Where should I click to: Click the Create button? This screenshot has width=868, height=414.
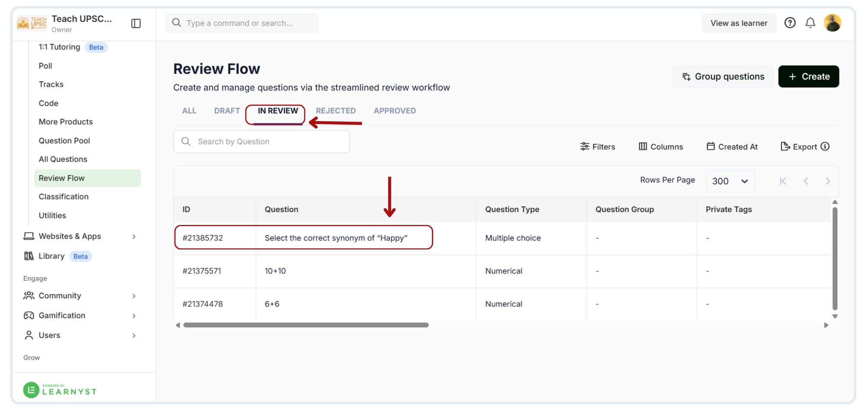point(808,76)
